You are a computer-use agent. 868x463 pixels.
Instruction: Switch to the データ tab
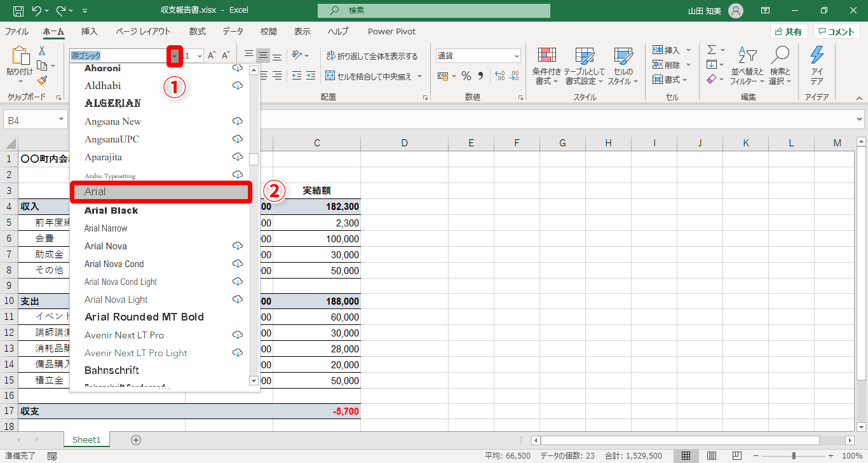[x=233, y=32]
